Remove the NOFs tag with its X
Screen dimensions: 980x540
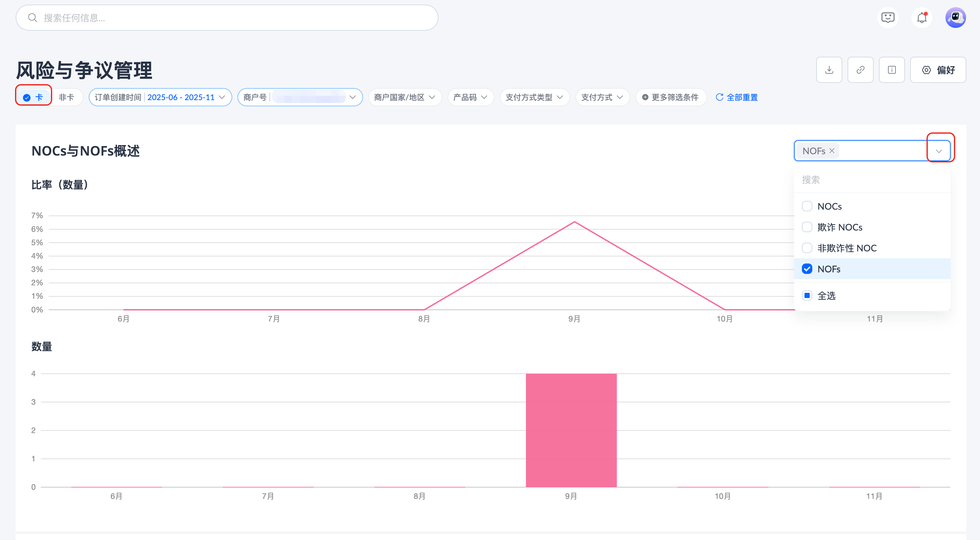[832, 151]
